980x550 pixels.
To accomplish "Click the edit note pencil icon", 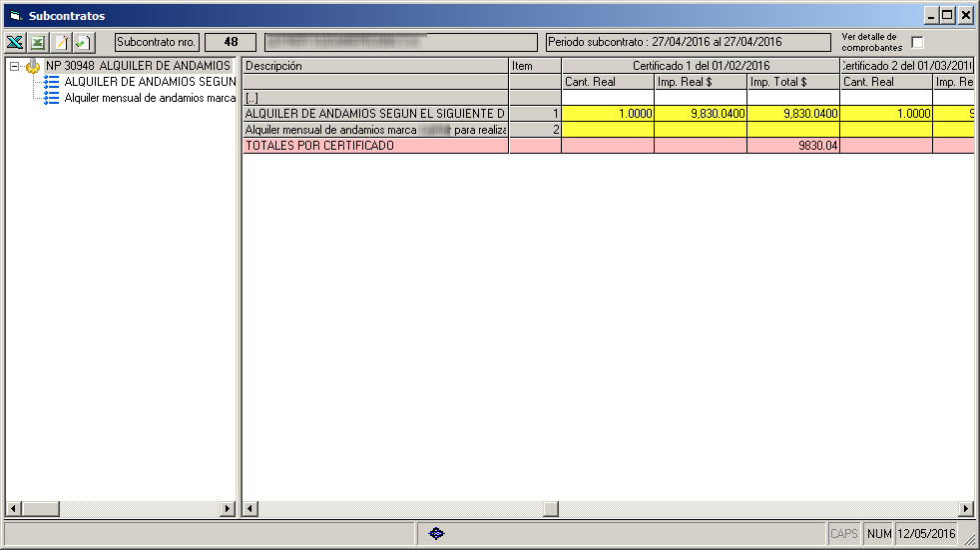I will (x=61, y=43).
